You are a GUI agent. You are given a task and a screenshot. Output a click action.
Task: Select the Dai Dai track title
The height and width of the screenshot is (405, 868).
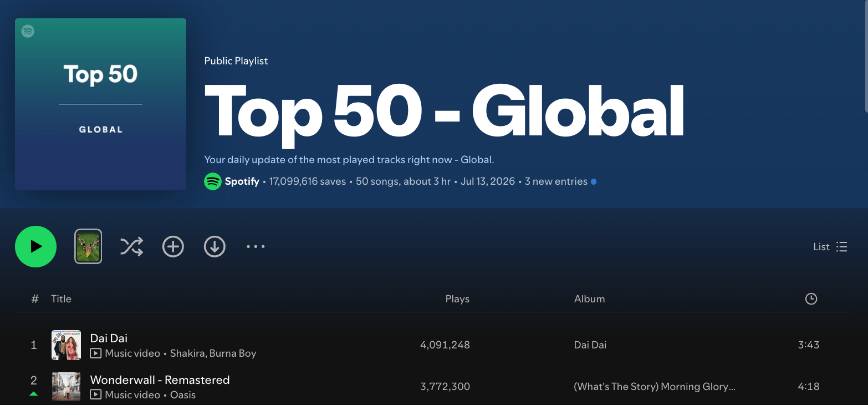point(109,338)
